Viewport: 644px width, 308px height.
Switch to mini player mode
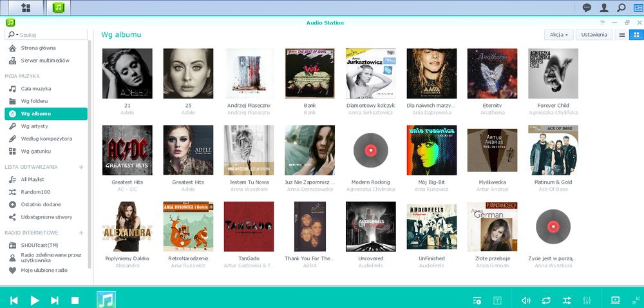point(636,301)
